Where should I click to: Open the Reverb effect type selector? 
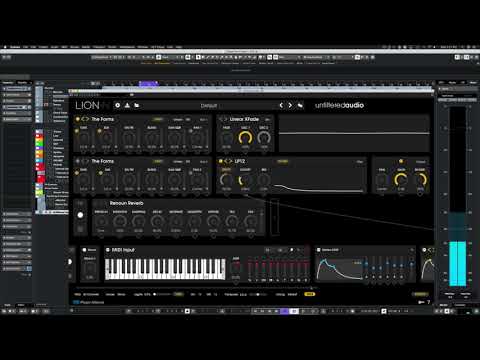tap(127, 203)
